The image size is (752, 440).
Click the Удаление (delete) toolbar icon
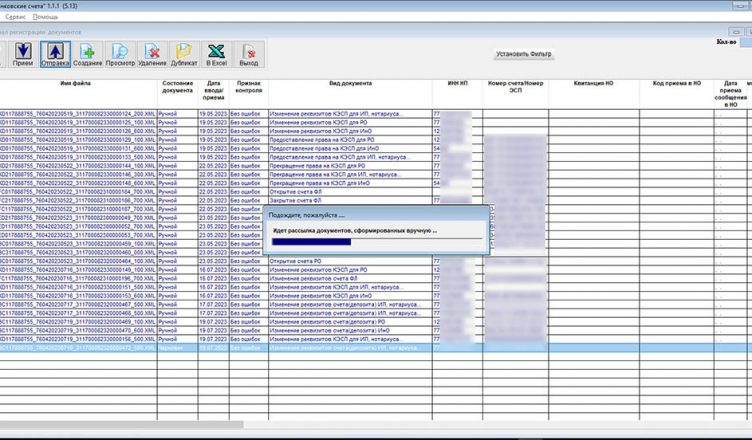(152, 54)
